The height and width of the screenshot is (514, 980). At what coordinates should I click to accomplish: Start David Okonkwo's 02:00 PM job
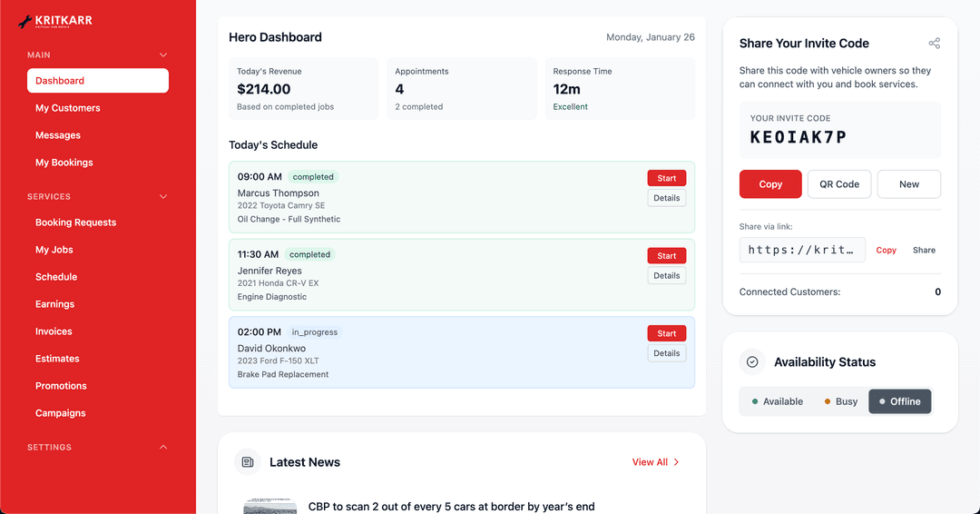[666, 333]
